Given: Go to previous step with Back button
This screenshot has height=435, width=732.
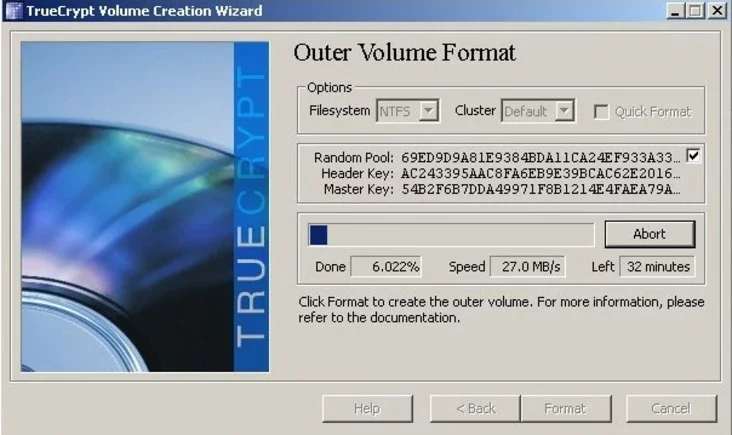Looking at the screenshot, I should coord(475,408).
